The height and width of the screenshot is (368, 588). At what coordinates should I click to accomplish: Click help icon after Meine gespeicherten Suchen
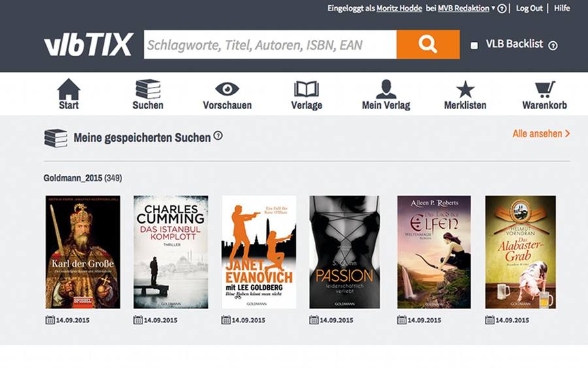pyautogui.click(x=218, y=135)
